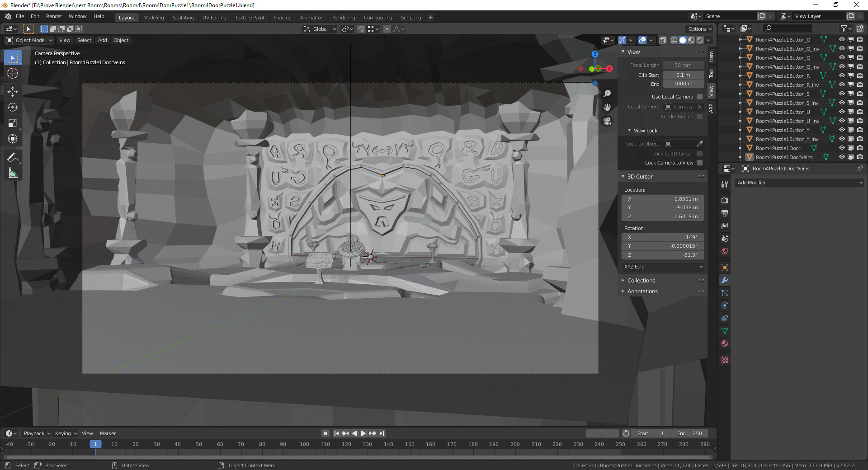This screenshot has width=868, height=470.
Task: Expand the Collections panel
Action: [641, 281]
